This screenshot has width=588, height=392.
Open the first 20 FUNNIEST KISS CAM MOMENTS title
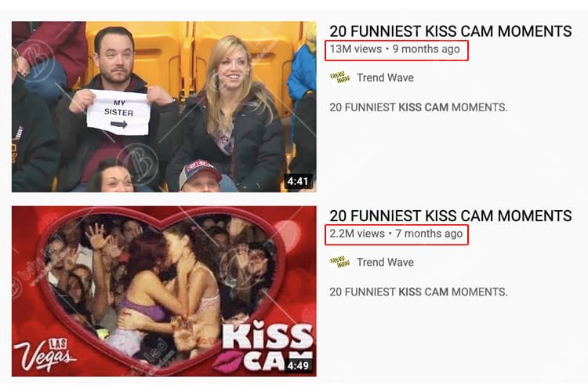[x=450, y=31]
